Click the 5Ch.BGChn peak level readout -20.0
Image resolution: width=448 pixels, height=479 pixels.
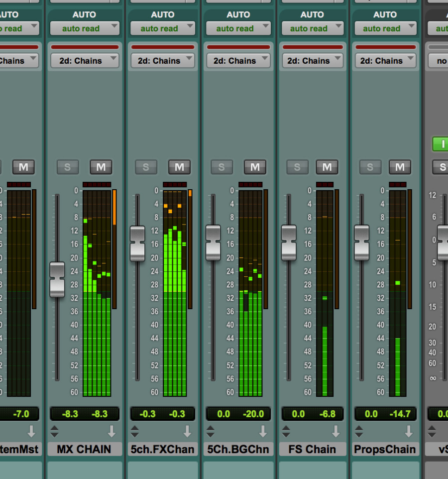[x=254, y=414]
